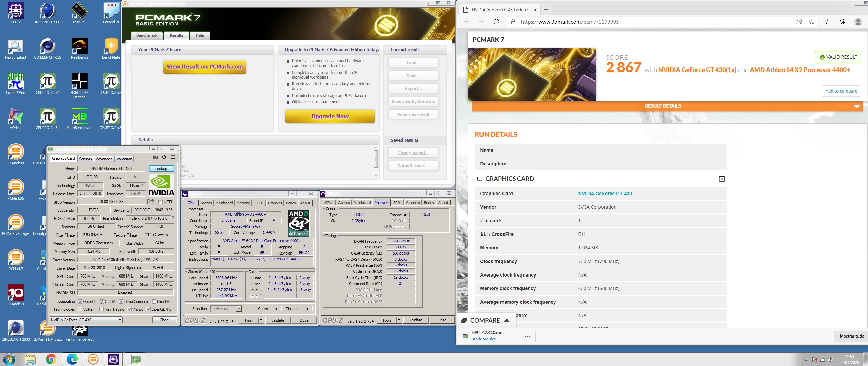This screenshot has height=366, width=868.
Task: Open Windows Explorer from the taskbar
Action: [30, 359]
